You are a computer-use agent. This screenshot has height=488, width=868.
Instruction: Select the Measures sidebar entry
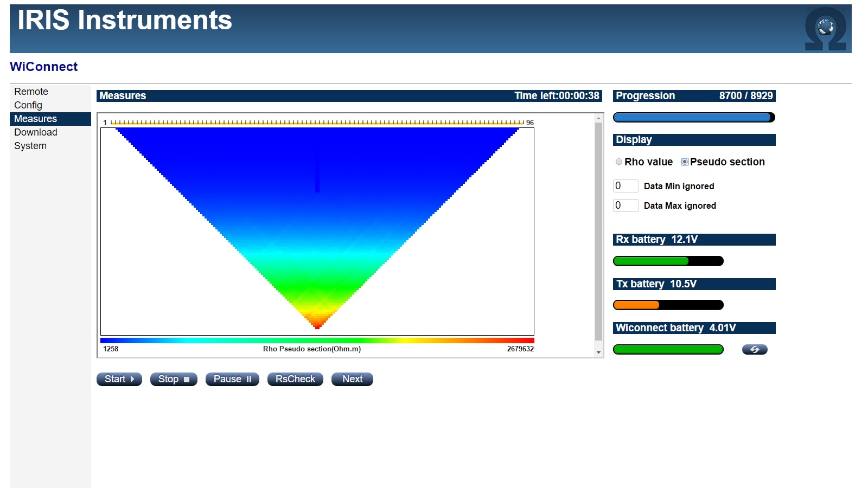[x=35, y=118]
